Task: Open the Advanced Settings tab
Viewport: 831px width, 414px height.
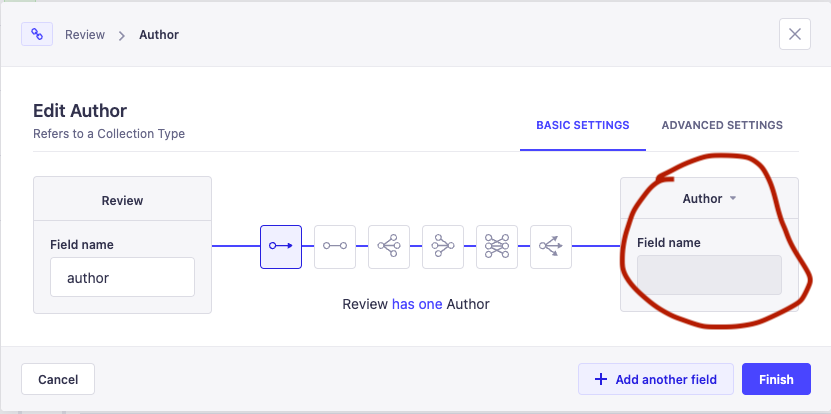Action: click(x=722, y=125)
